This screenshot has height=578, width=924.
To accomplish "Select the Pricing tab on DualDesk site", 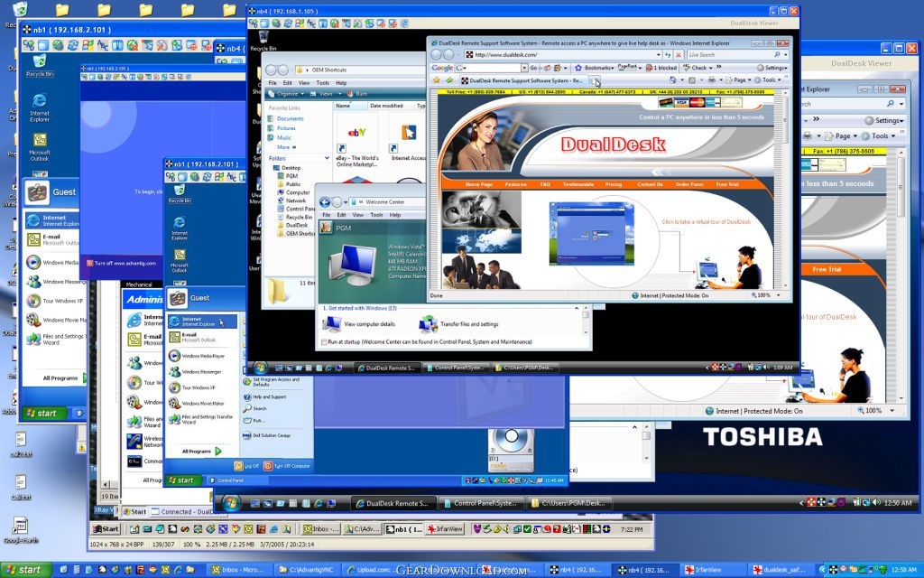I will tap(613, 184).
